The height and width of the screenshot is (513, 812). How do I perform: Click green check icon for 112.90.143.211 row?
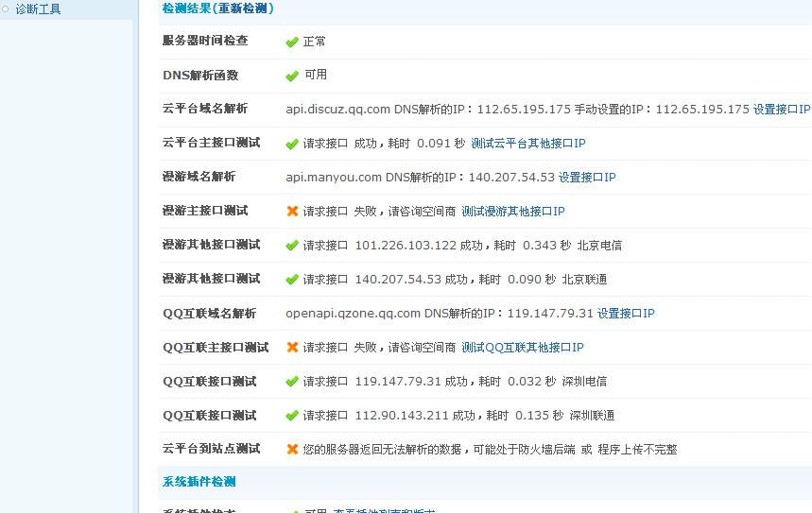pyautogui.click(x=292, y=415)
